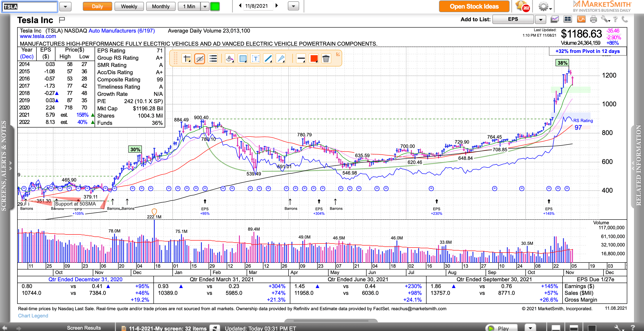Click the chart view icon
Image resolution: width=644 pixels, height=331 pixels.
click(555, 19)
